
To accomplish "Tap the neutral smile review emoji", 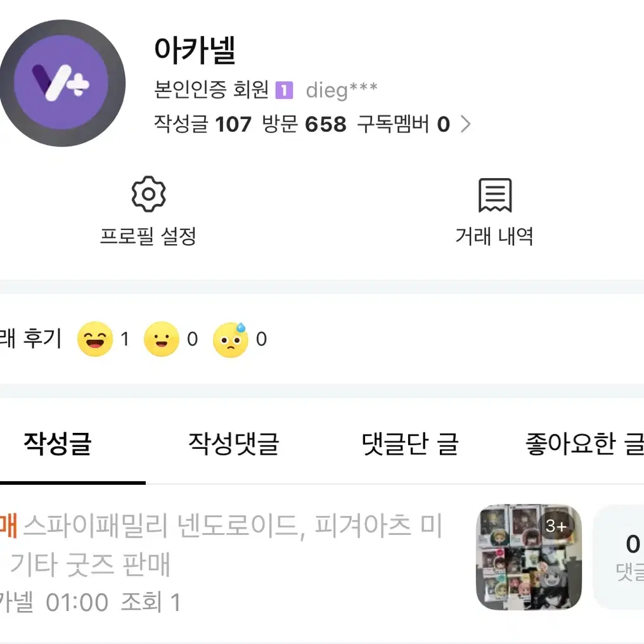I will pos(162,339).
